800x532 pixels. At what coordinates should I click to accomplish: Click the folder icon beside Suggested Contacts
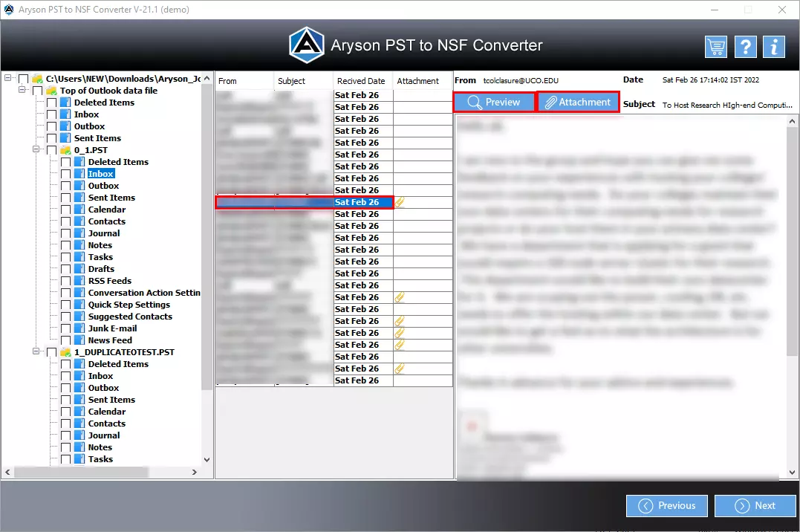(x=79, y=317)
